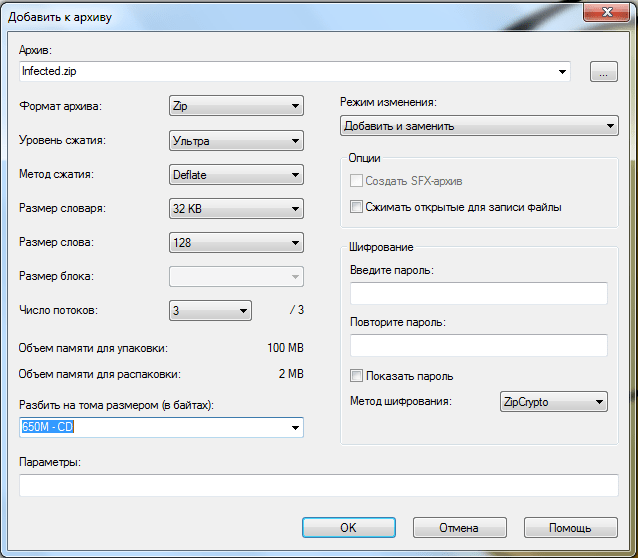Screen dimensions: 638x558
Task: Click the Введите пароль input field
Action: pyautogui.click(x=478, y=293)
